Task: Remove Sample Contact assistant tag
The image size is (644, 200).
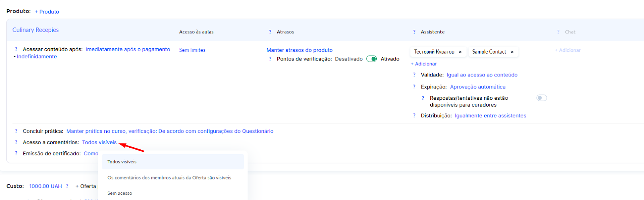Action: point(512,52)
